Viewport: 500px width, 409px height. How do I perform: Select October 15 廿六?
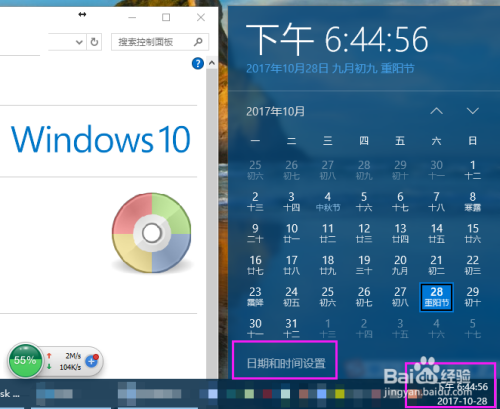pyautogui.click(x=473, y=233)
